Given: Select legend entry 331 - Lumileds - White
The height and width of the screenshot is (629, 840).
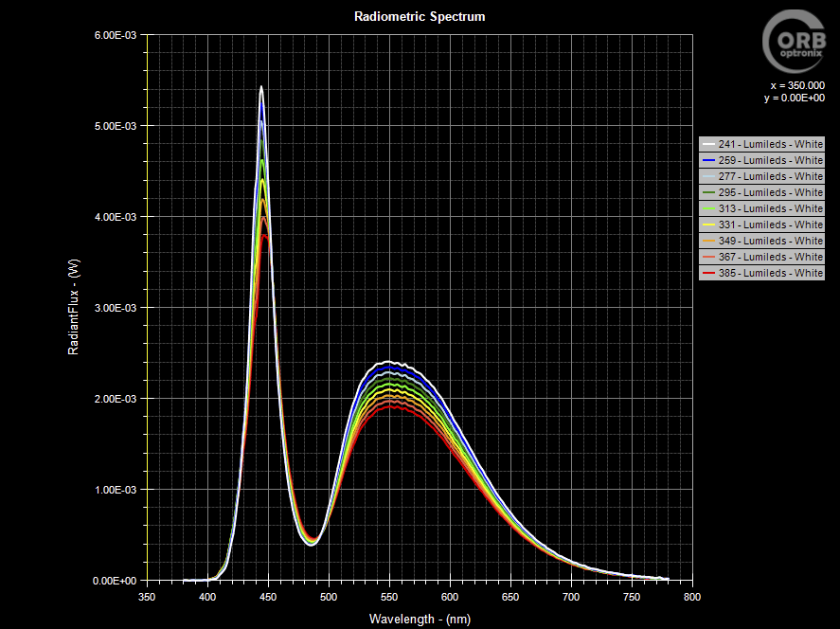Looking at the screenshot, I should pyautogui.click(x=761, y=225).
